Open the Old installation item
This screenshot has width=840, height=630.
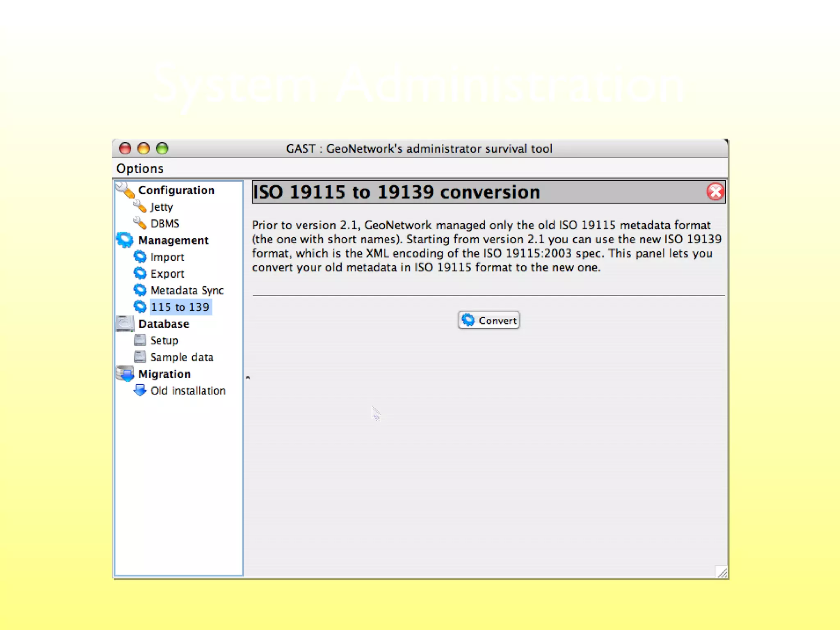point(188,391)
